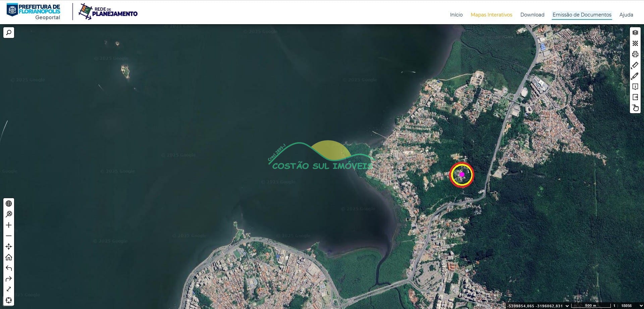Viewport: 644px width, 309px height.
Task: Toggle the checkered transparency grid tool
Action: click(635, 43)
